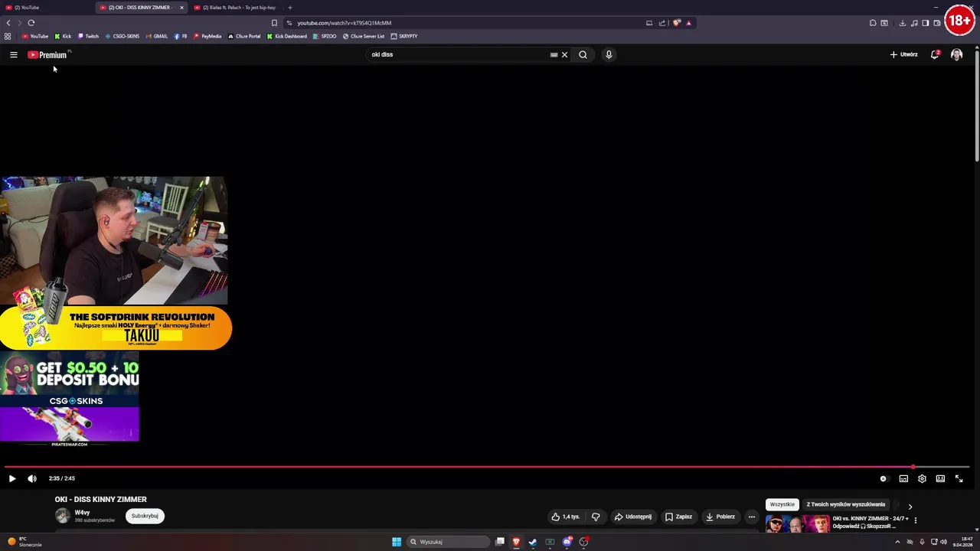Image resolution: width=980 pixels, height=551 pixels.
Task: Toggle video subtitles
Action: pos(903,478)
